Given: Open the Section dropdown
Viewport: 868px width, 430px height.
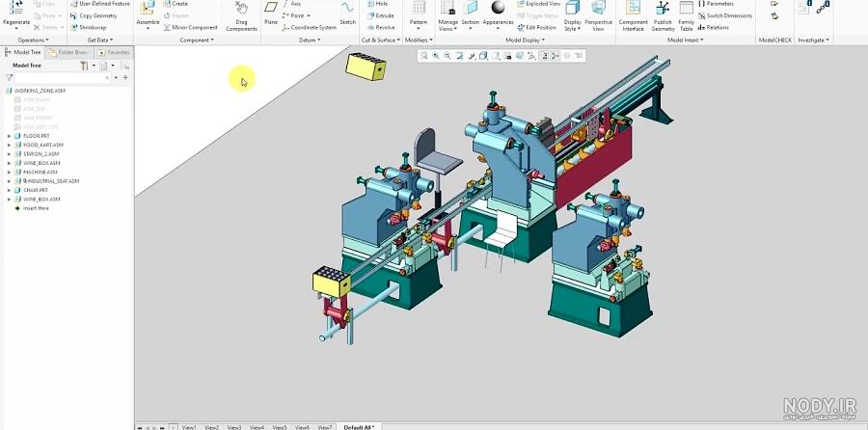Looking at the screenshot, I should tap(470, 25).
